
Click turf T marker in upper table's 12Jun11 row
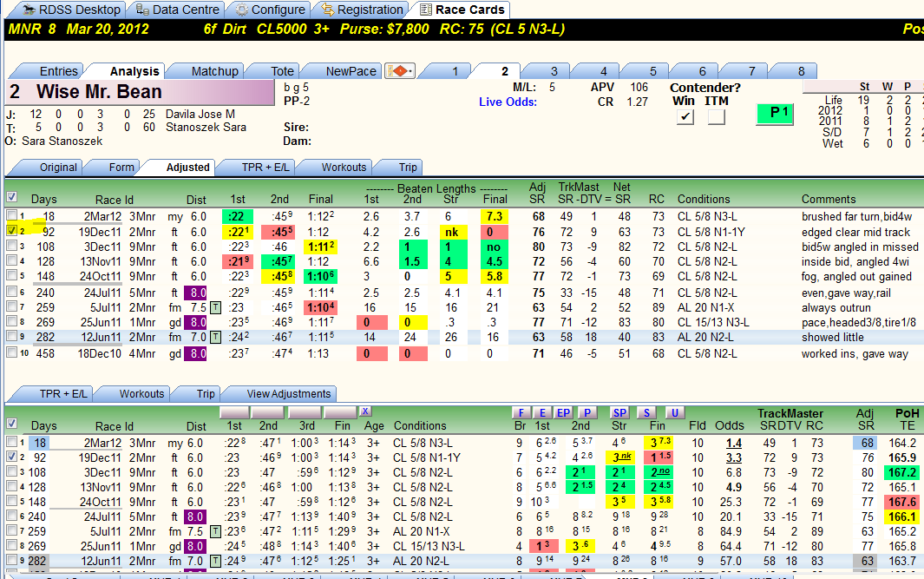click(216, 338)
